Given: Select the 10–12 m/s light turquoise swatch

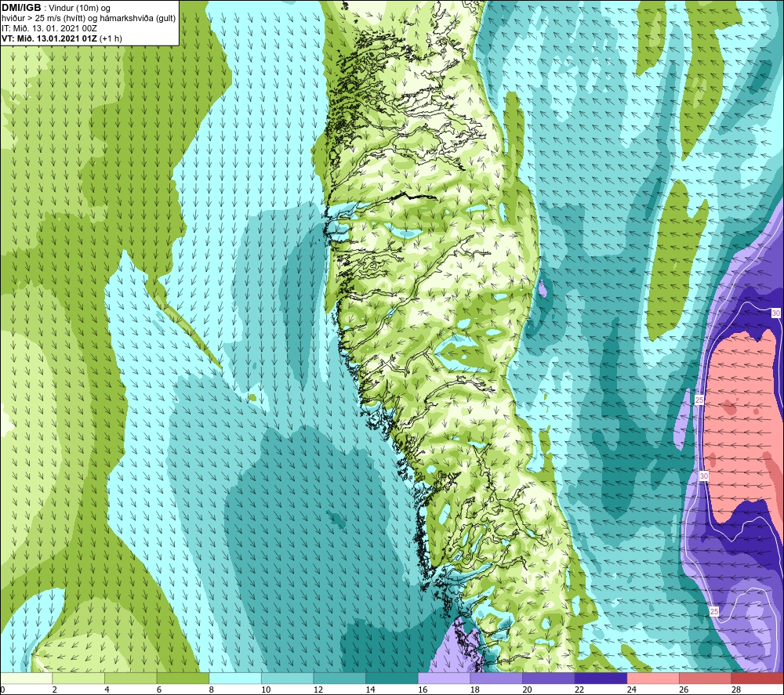Looking at the screenshot, I should 288,679.
